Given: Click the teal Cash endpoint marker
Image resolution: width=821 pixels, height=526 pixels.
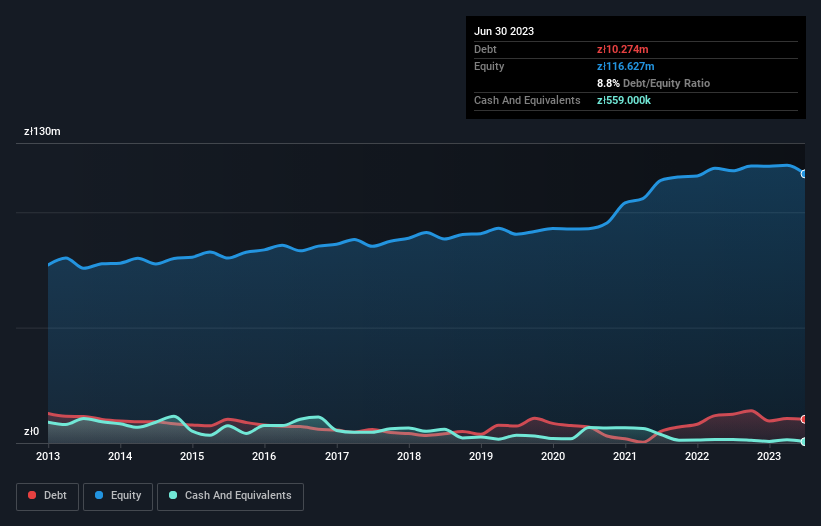Looking at the screenshot, I should pos(804,442).
